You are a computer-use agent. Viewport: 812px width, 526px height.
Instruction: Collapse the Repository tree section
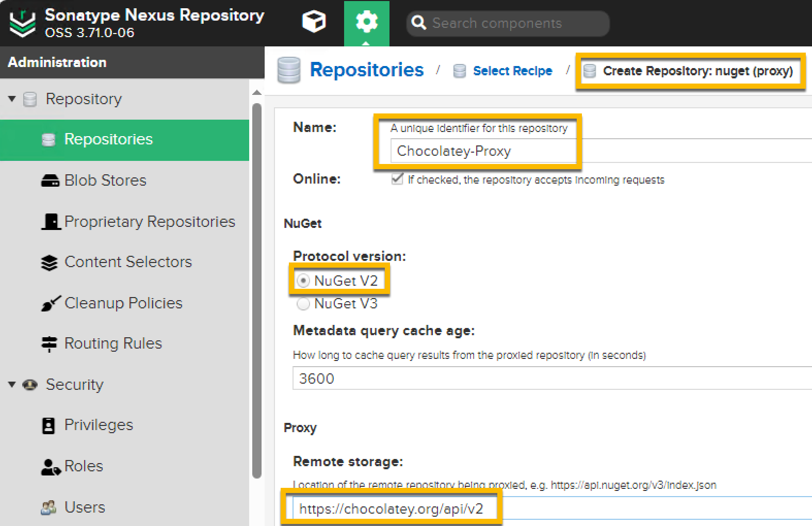pos(11,98)
